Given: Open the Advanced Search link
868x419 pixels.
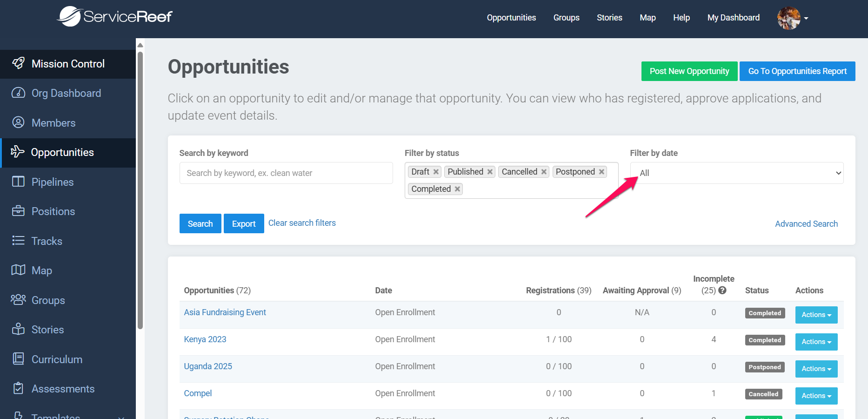Looking at the screenshot, I should (x=806, y=224).
